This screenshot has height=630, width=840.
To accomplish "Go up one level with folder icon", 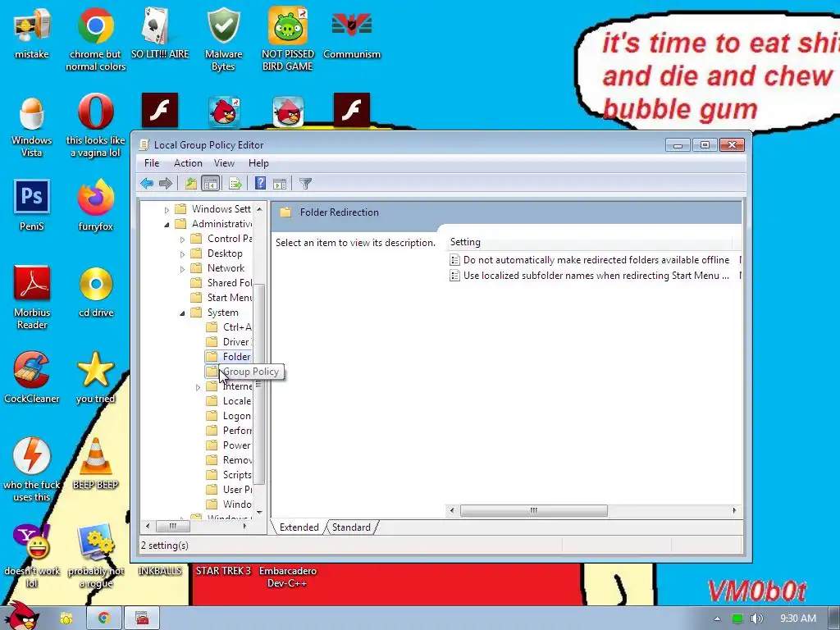I will (x=190, y=183).
